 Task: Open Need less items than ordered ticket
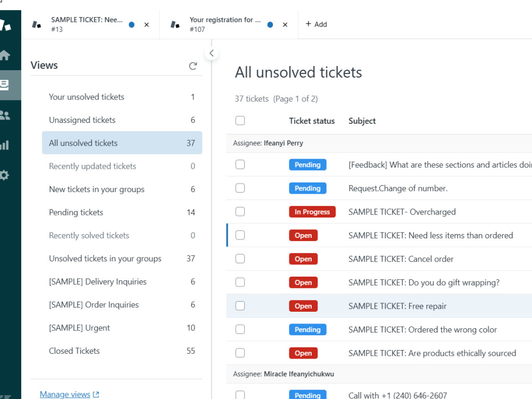430,236
